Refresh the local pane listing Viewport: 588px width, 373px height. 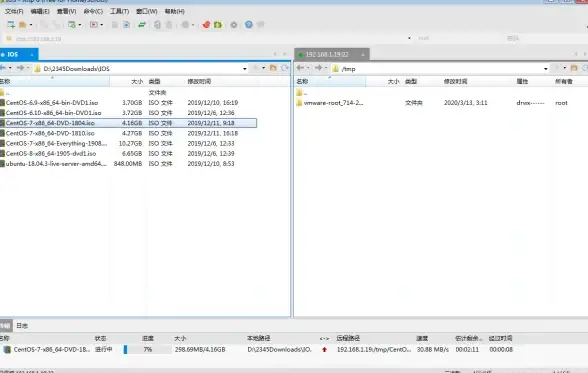pos(285,68)
